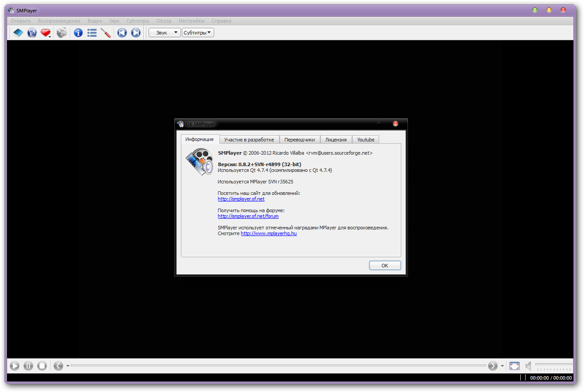Forward with the right arrow button
Screen dimensions: 584x392
click(493, 366)
